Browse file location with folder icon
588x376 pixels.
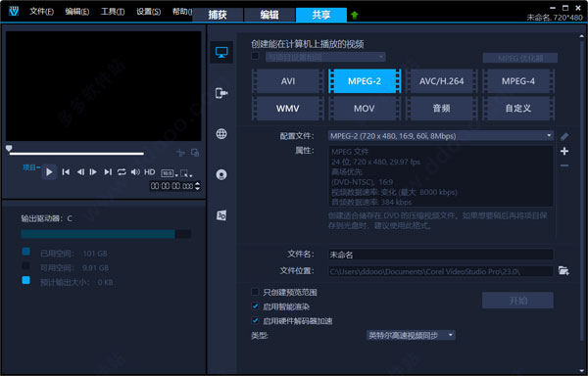point(563,270)
